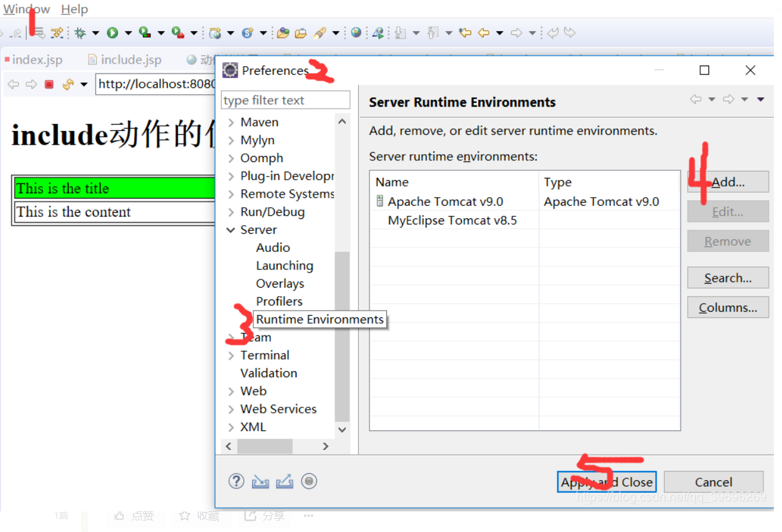The height and width of the screenshot is (532, 782).
Task: Expand the Web Services tree node
Action: (232, 409)
